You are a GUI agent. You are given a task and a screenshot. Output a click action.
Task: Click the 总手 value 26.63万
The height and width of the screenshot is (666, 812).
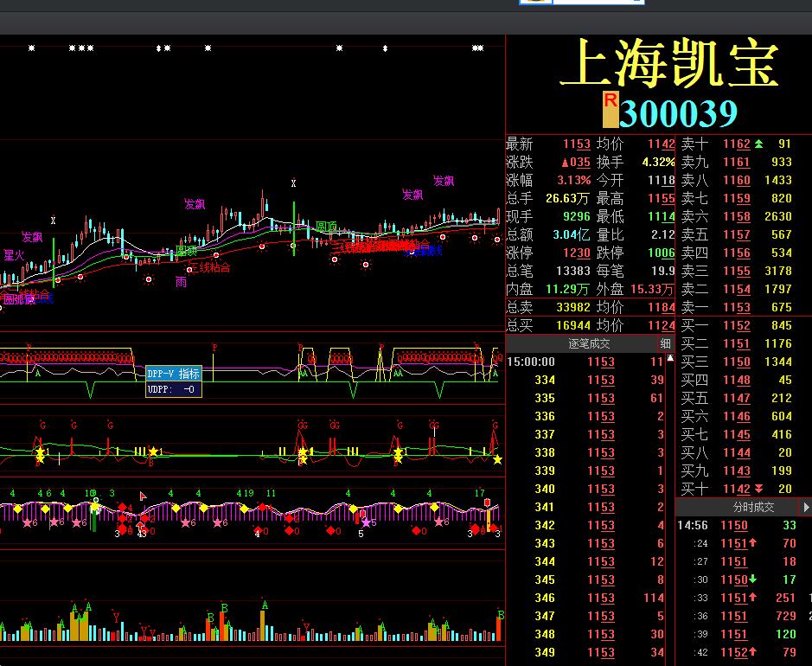pyautogui.click(x=567, y=198)
